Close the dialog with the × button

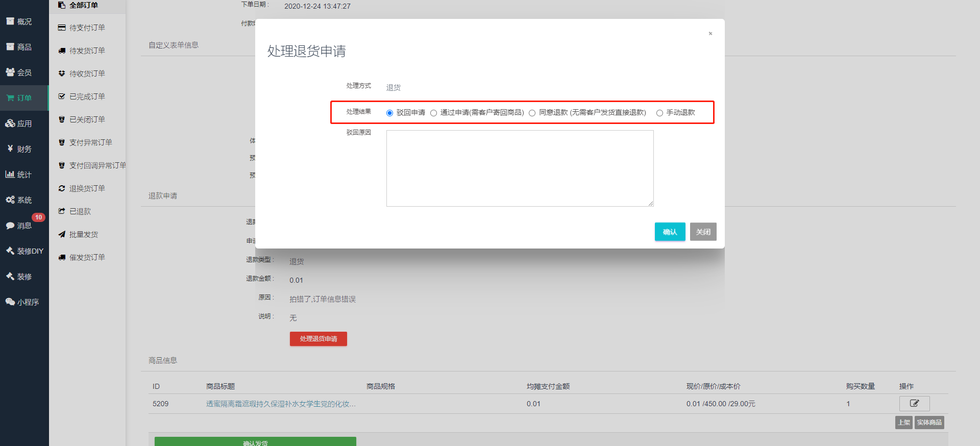point(710,34)
